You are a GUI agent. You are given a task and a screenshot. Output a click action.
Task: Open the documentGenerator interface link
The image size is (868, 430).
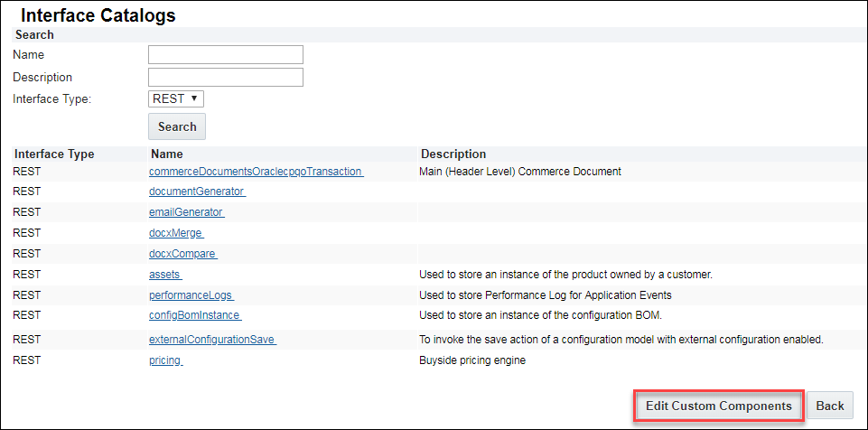click(x=197, y=192)
